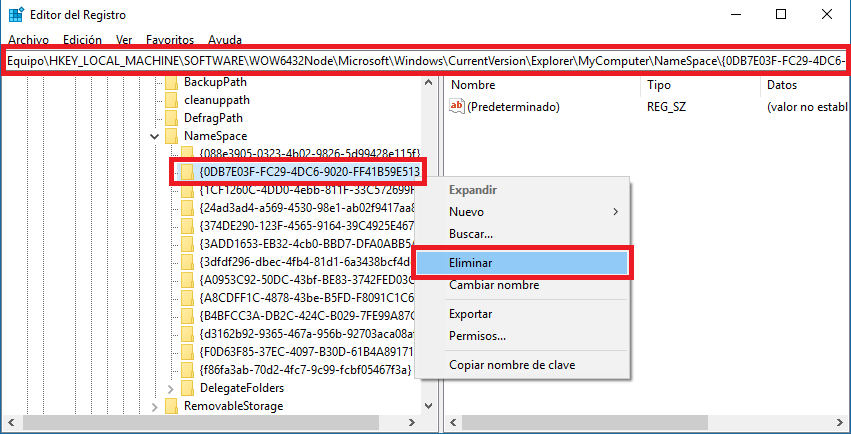Click tree pane scroll up arrow
Viewport: 851px width, 434px height.
(x=428, y=83)
